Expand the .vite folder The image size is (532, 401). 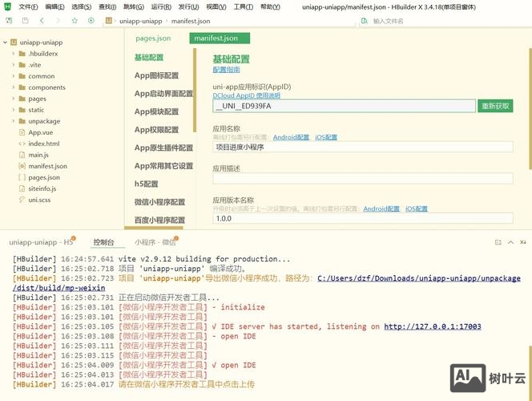(x=14, y=65)
